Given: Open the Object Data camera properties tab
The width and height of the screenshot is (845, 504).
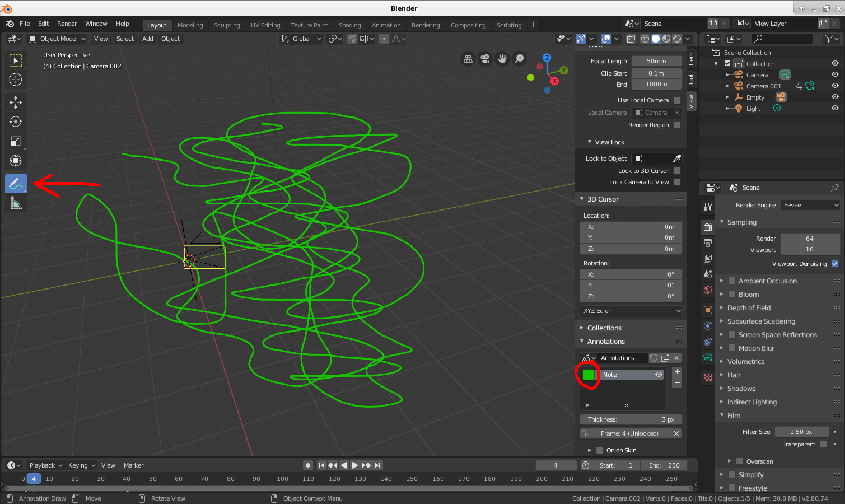Looking at the screenshot, I should point(708,357).
